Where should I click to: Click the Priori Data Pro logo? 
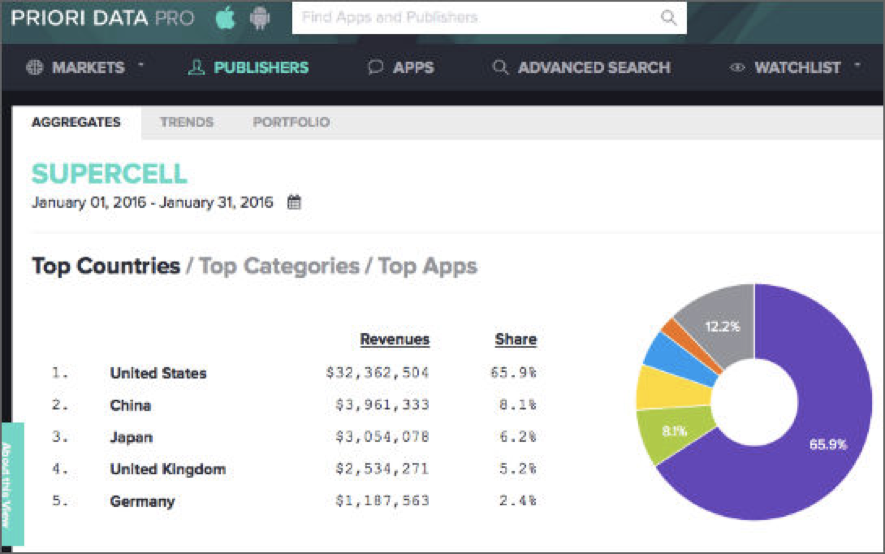[x=102, y=18]
